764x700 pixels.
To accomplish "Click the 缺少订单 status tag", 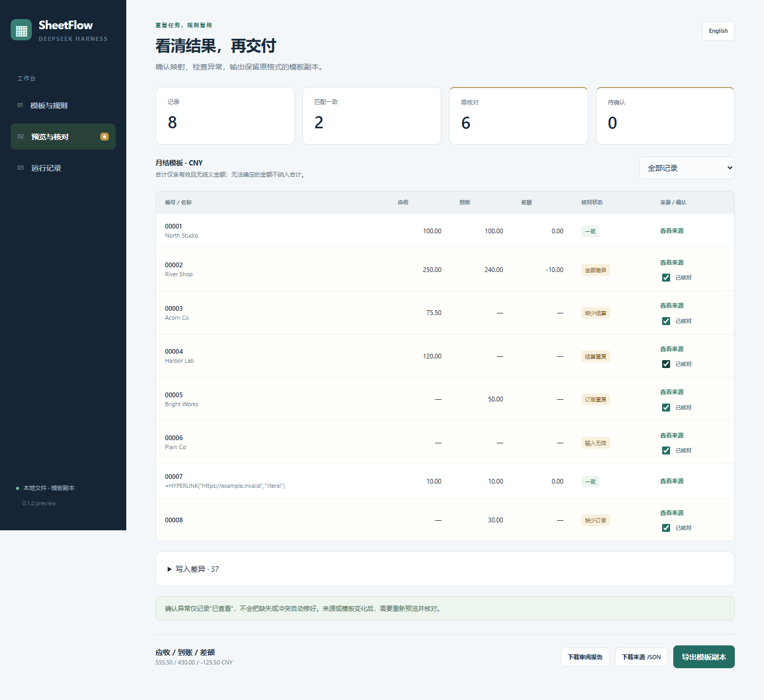I will (596, 520).
